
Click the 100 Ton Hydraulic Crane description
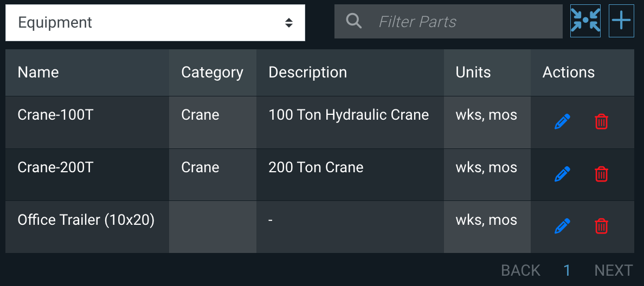point(349,115)
